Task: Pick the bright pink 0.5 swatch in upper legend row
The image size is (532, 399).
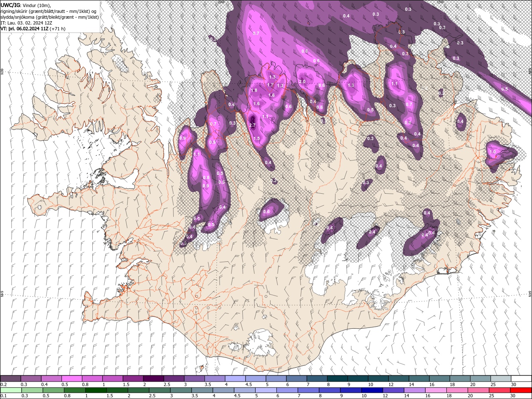Action: click(x=71, y=378)
